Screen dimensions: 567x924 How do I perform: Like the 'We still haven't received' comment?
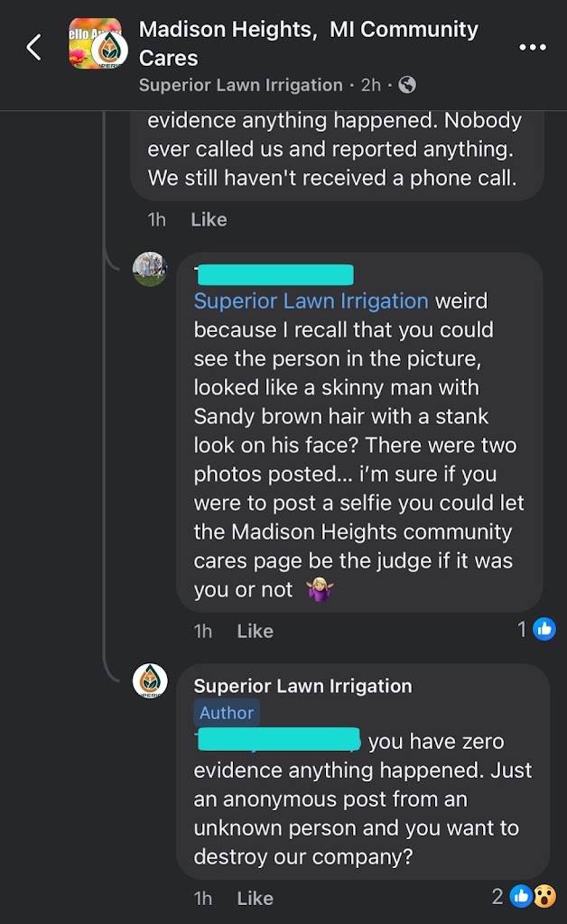(x=209, y=219)
